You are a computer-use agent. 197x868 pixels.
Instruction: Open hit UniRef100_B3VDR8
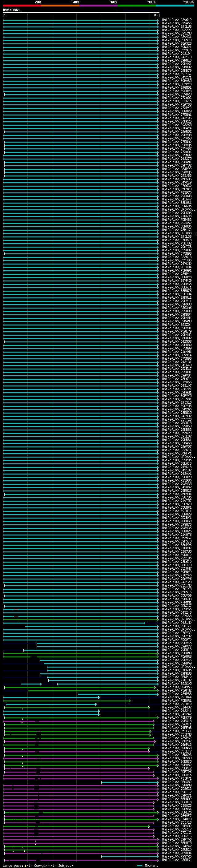pos(176,94)
